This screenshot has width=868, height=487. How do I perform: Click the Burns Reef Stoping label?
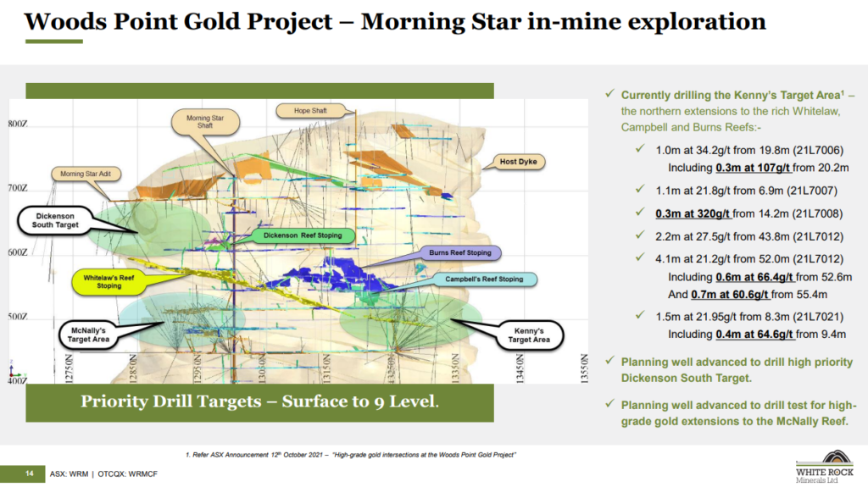click(x=460, y=253)
